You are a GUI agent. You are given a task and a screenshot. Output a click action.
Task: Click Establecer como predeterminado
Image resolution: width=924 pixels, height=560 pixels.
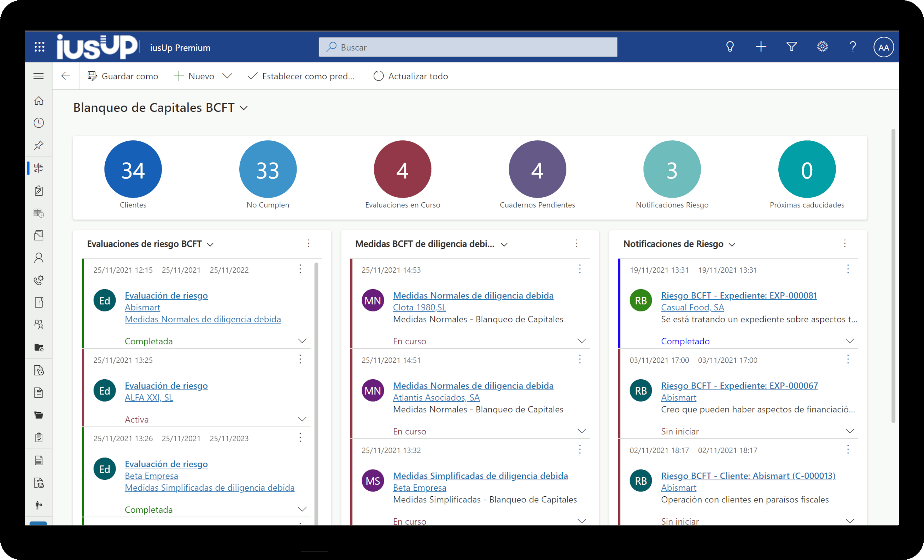tap(301, 76)
